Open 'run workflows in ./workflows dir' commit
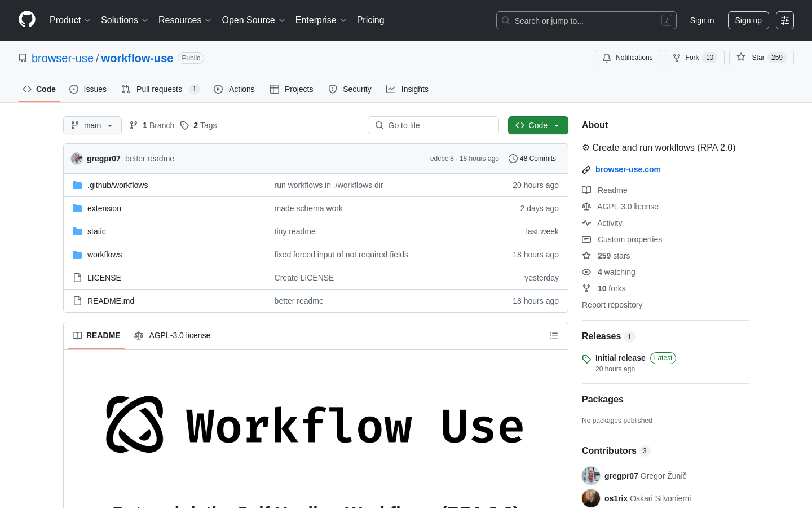 click(x=329, y=185)
